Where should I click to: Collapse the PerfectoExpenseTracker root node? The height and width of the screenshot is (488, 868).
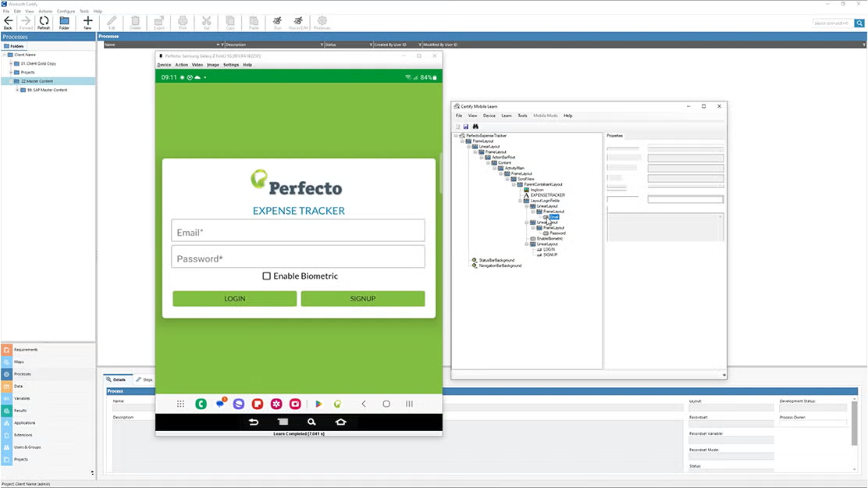(455, 134)
